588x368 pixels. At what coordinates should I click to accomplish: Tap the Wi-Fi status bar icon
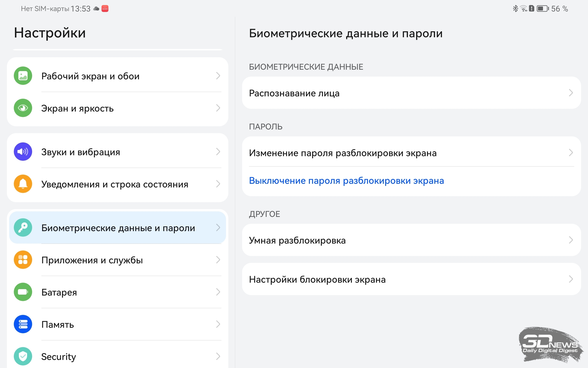[524, 9]
